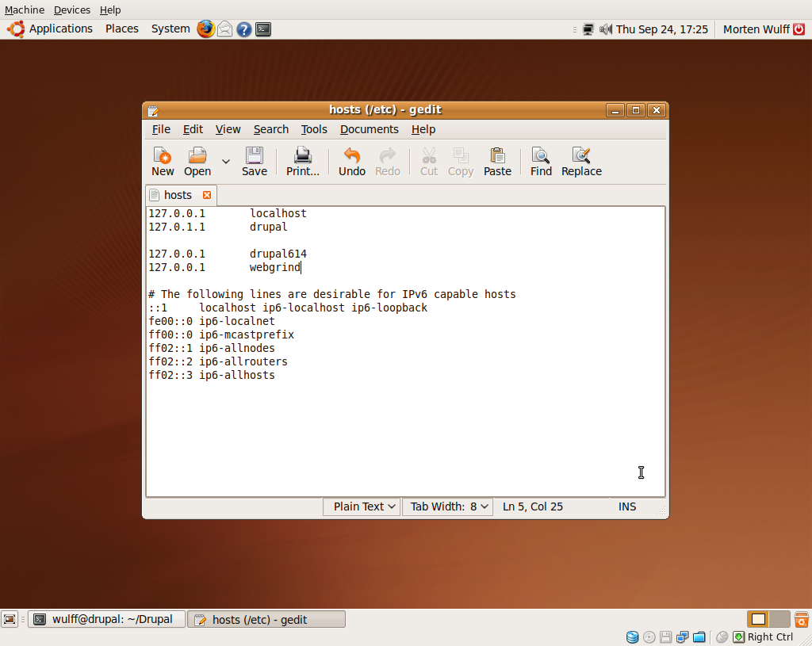The image size is (812, 646).
Task: Switch to the second workspace in the switcher
Action: coord(779,619)
